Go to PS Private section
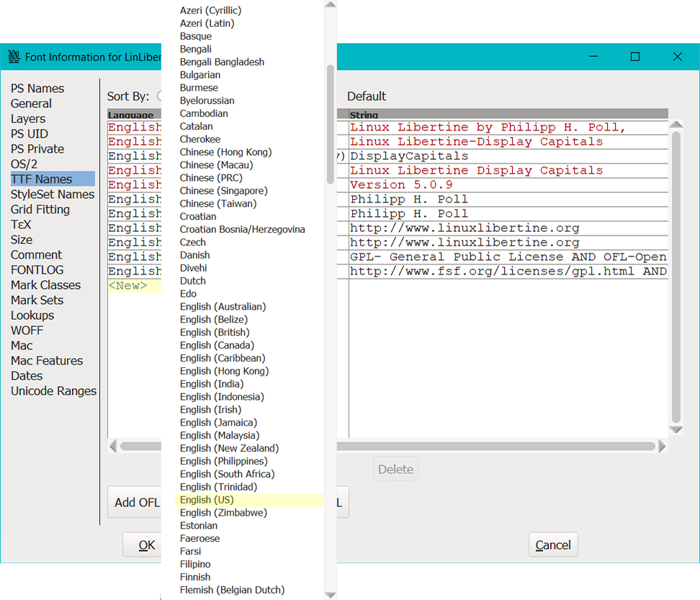This screenshot has height=600, width=700. [x=37, y=149]
